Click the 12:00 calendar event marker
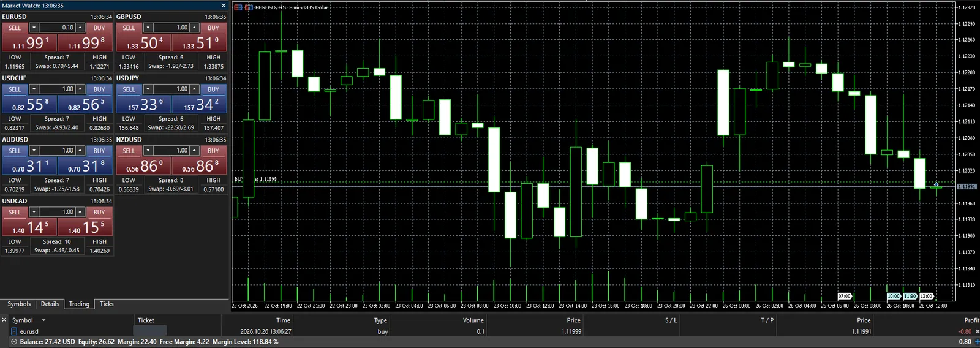The width and height of the screenshot is (980, 348). coord(926,297)
